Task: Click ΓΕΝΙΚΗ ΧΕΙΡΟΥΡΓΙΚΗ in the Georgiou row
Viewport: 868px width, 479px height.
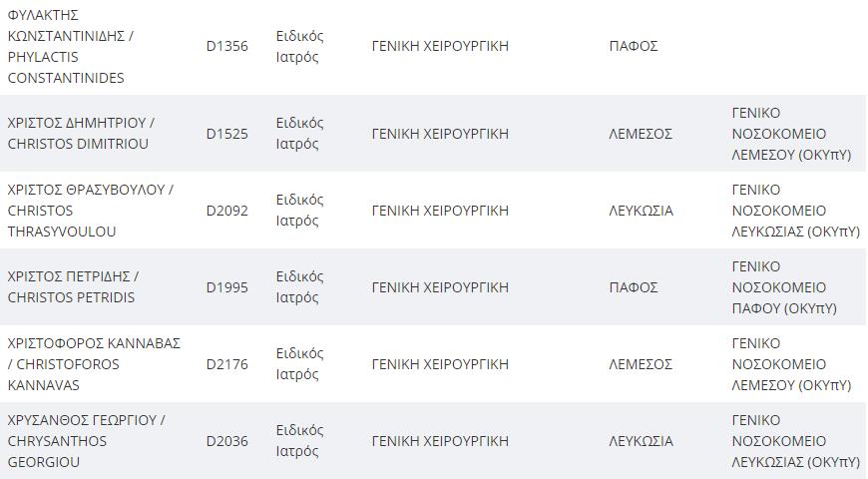Action: point(440,441)
